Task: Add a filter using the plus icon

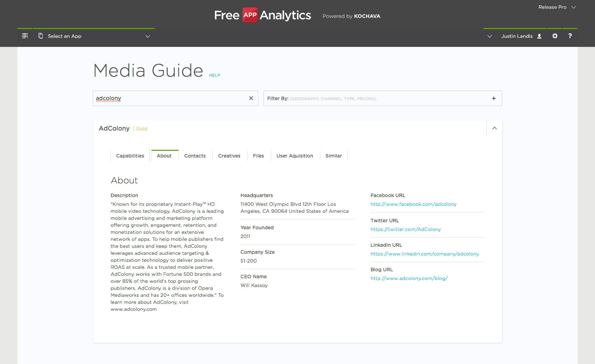Action: (494, 98)
